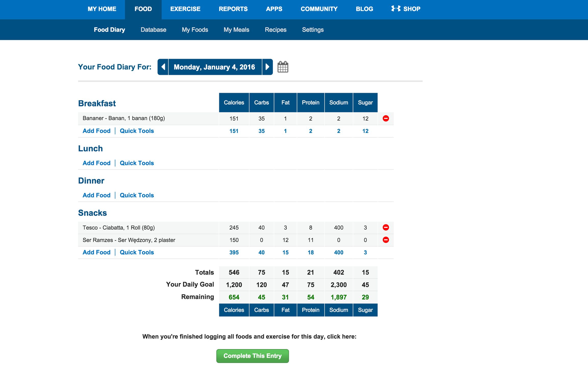Delete Tesco Ciabatta snack entry
This screenshot has height=368, width=588.
click(386, 227)
